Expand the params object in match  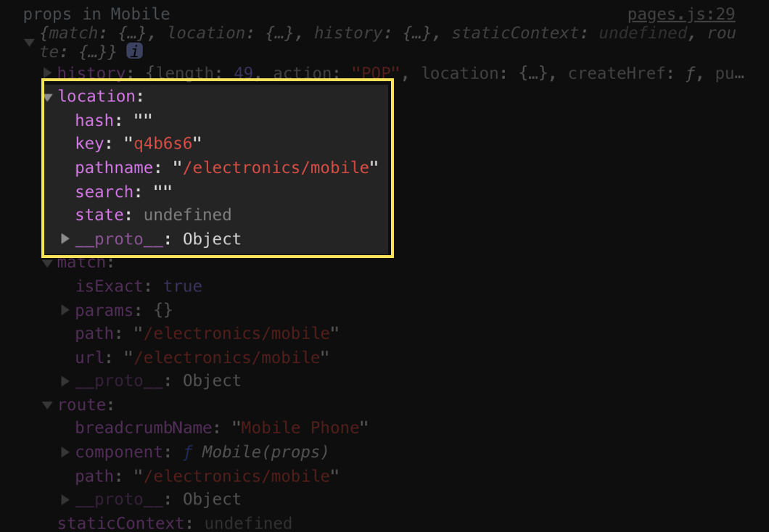(65, 310)
